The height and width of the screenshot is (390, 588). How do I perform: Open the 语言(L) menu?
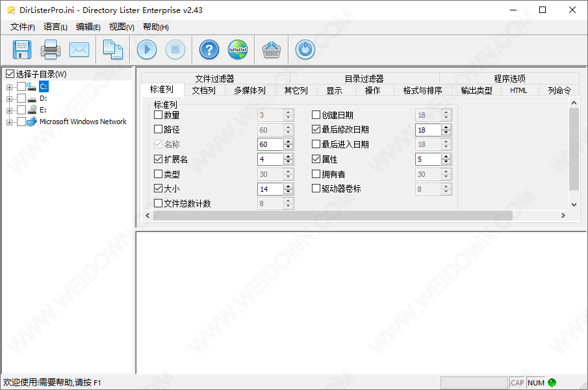(55, 27)
